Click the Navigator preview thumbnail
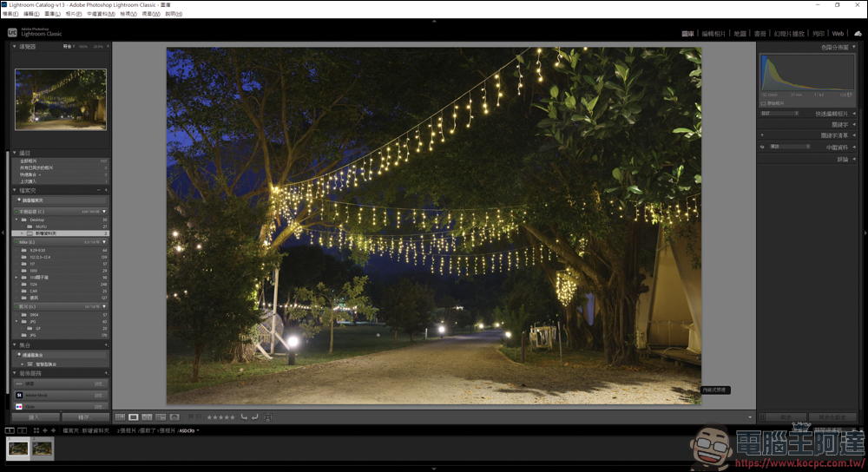Viewport: 868px width, 472px height. coord(61,100)
